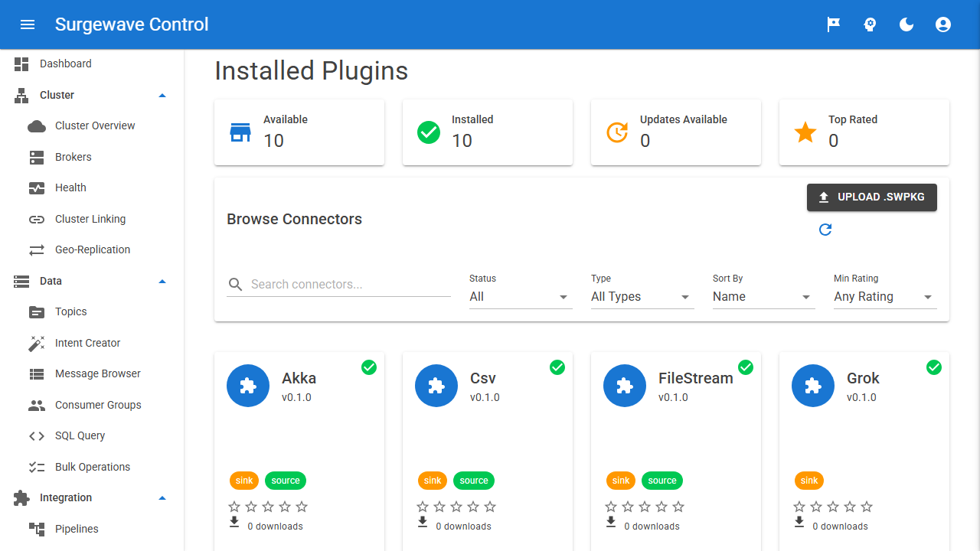The image size is (980, 551).
Task: Click the Upload .SWPKG button
Action: [x=872, y=197]
